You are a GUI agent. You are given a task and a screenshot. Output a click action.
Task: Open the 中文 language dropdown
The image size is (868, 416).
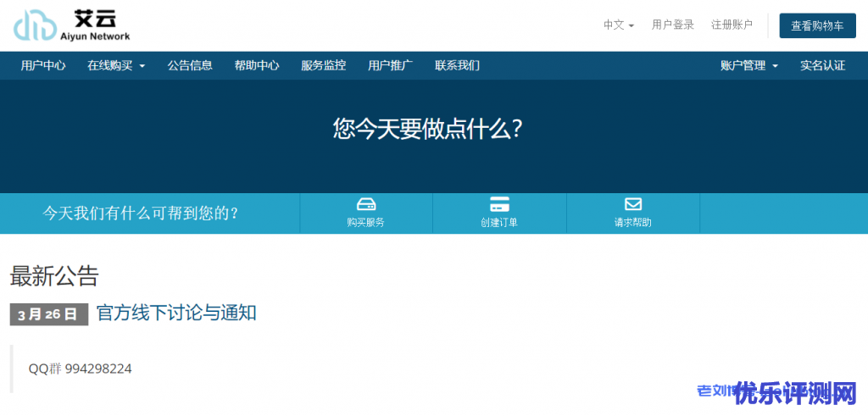tap(618, 25)
